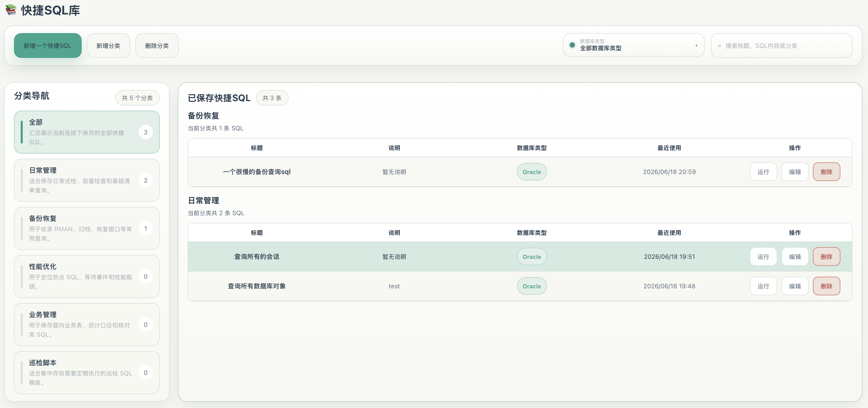Run the 一个很慢的备份查询sql entry

[763, 172]
